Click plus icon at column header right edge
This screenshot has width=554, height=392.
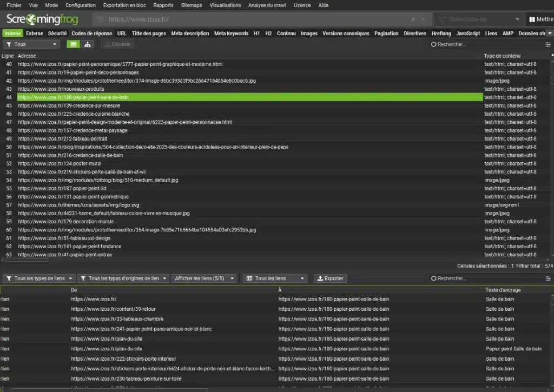click(552, 56)
